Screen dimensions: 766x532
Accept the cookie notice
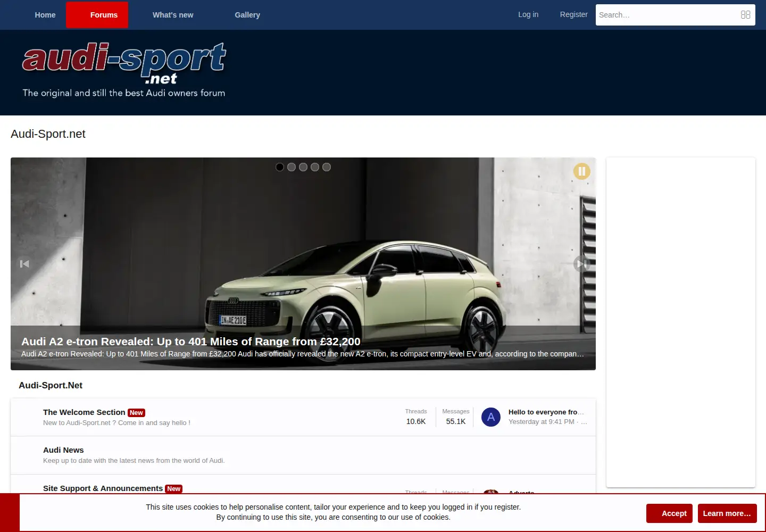pos(669,513)
